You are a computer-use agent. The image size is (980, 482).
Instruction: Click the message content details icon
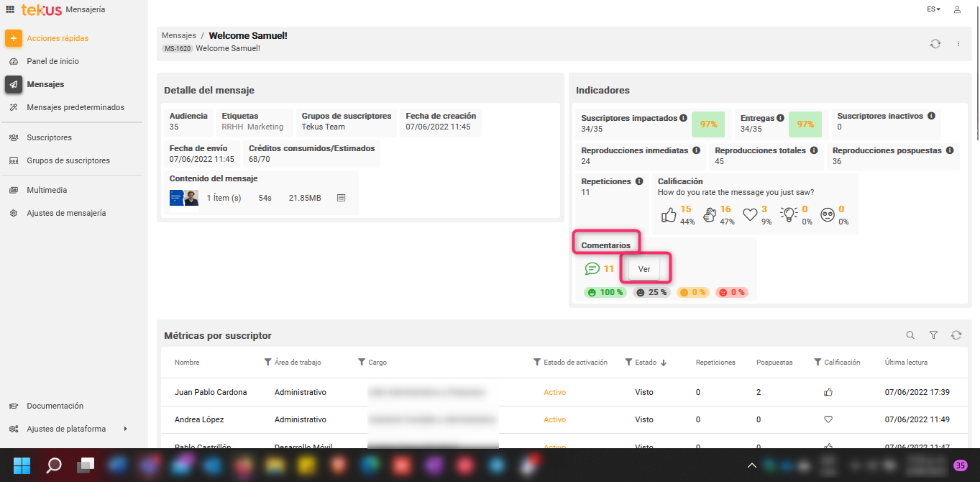point(342,198)
